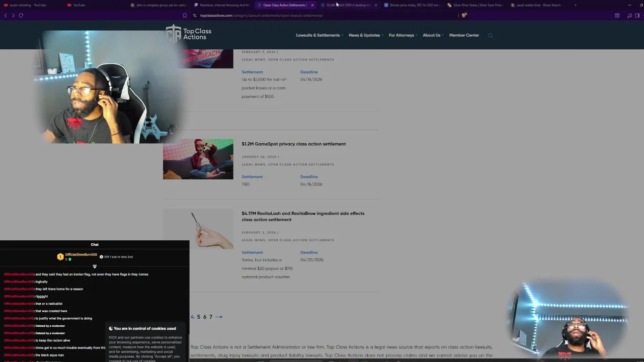Click the 04/20/2026 deadline for RevitaLash
644x362 pixels.
pyautogui.click(x=312, y=260)
